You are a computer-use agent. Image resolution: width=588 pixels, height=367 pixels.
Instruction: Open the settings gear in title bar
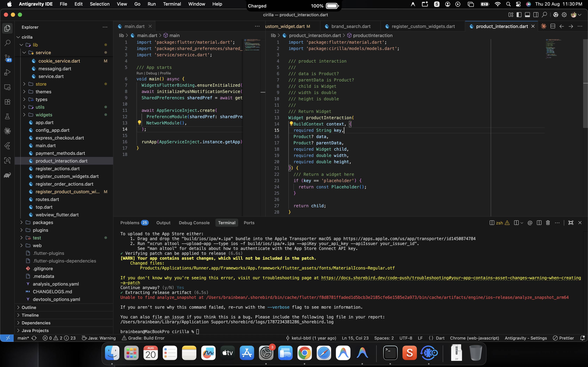pyautogui.click(x=564, y=15)
